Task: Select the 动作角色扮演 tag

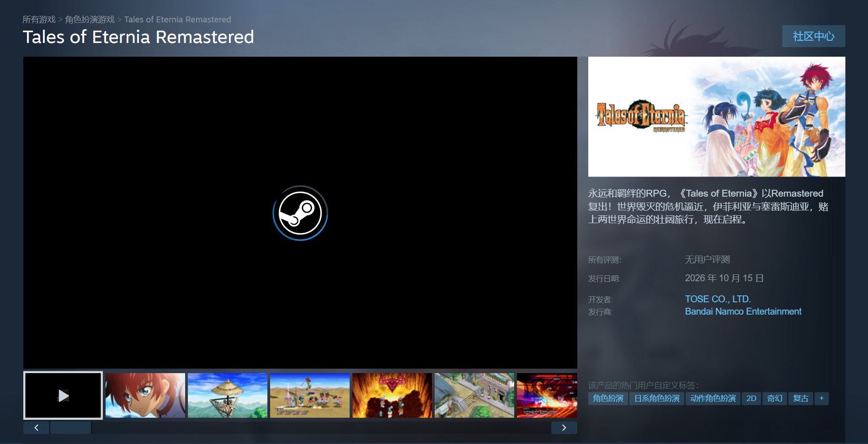Action: coord(713,398)
